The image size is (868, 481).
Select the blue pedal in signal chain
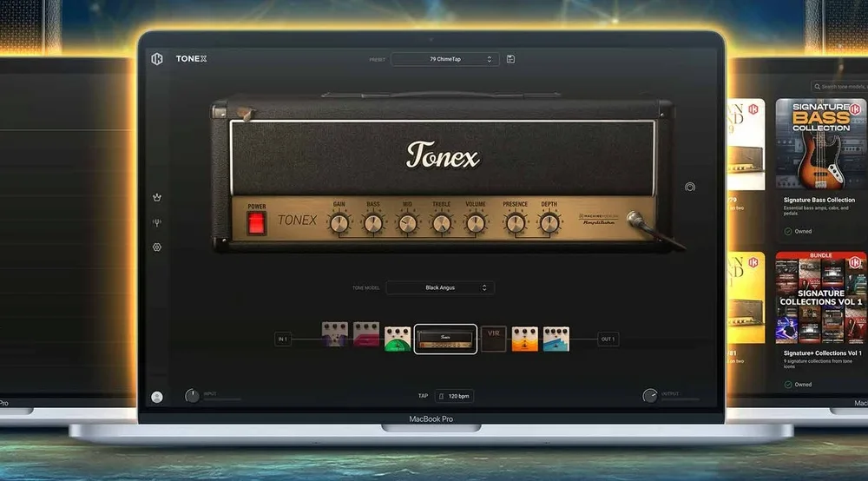556,339
